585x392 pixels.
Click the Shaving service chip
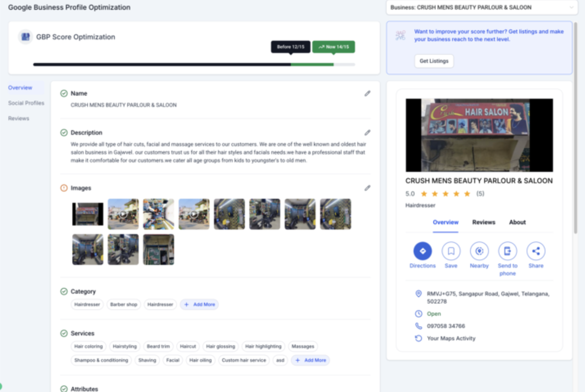tap(147, 361)
